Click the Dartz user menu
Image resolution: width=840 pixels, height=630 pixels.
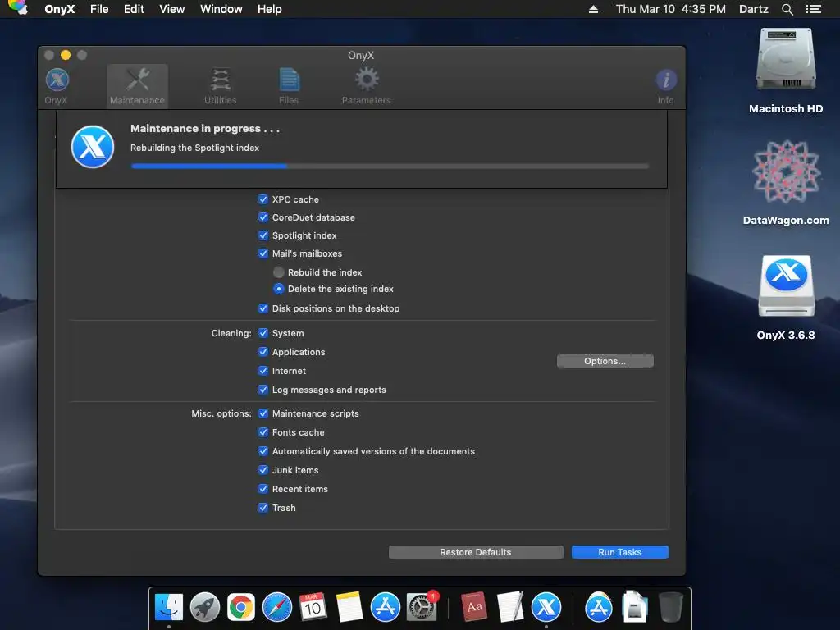pyautogui.click(x=754, y=9)
